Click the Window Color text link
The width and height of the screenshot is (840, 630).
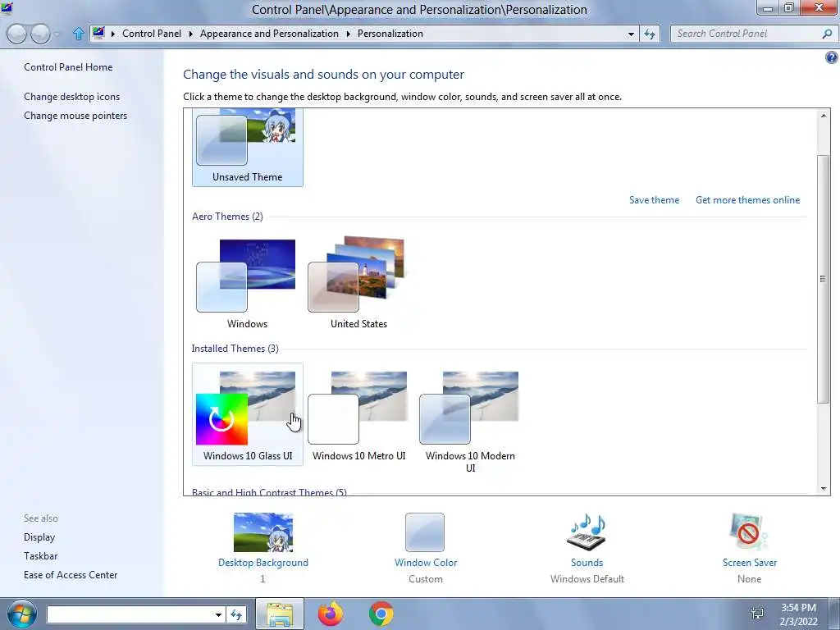[426, 563]
